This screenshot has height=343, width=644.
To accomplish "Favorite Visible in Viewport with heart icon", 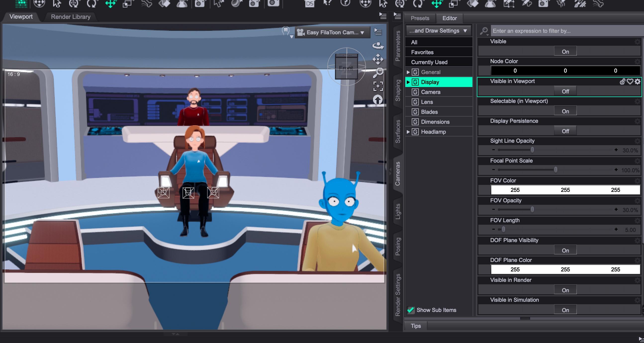I will pos(630,82).
